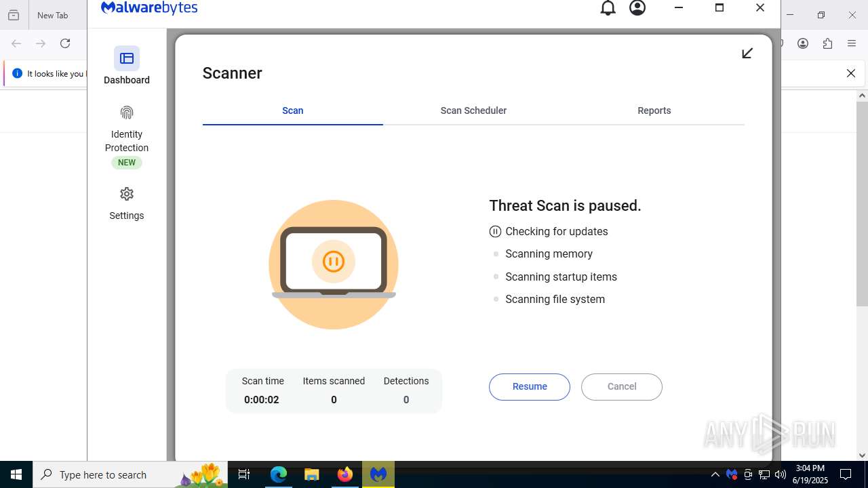This screenshot has height=488, width=868.
Task: Reload the browser page
Action: [x=65, y=43]
